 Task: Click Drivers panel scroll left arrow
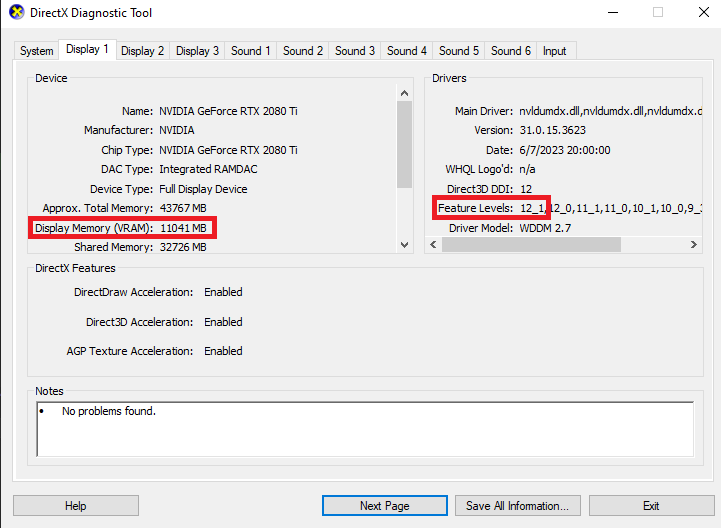click(x=433, y=245)
